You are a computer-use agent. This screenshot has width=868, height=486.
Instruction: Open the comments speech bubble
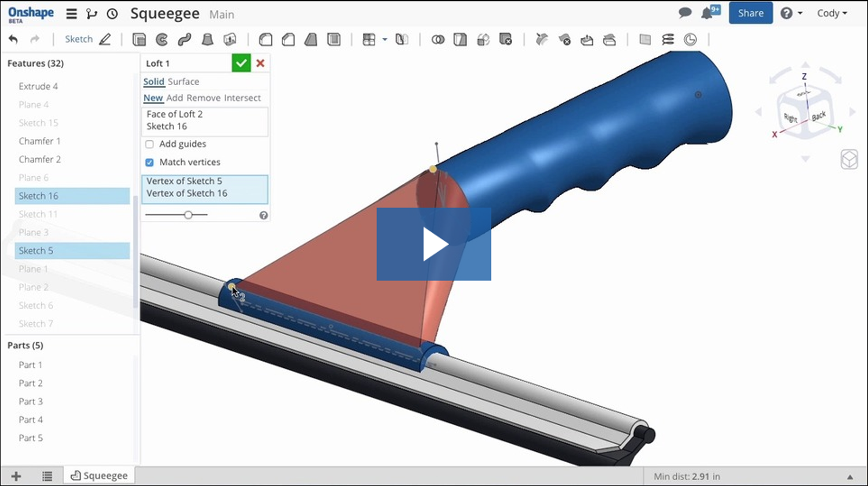tap(685, 13)
